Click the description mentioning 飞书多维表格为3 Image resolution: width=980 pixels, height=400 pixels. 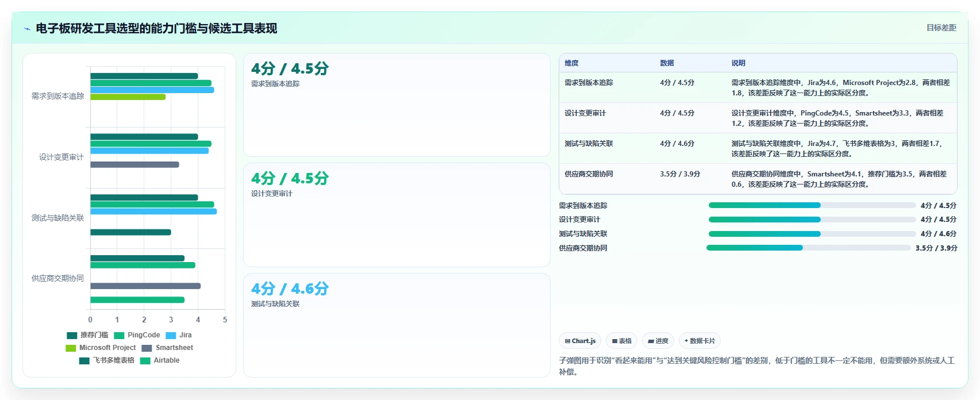click(837, 149)
